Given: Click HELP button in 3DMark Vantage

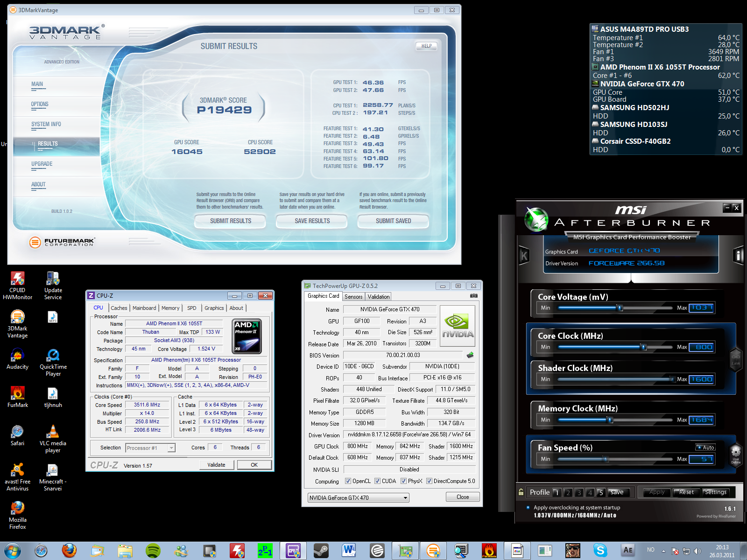Looking at the screenshot, I should click(426, 46).
